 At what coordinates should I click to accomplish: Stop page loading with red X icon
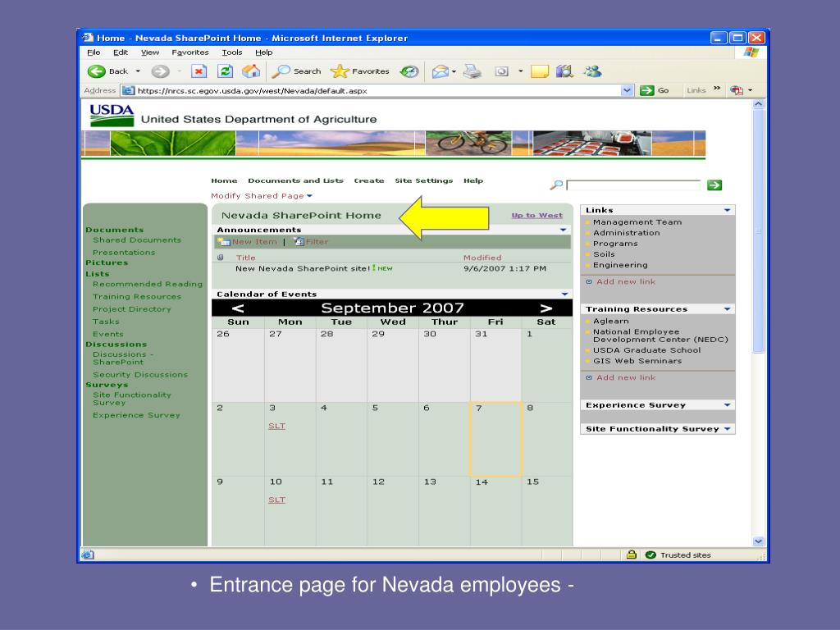199,71
